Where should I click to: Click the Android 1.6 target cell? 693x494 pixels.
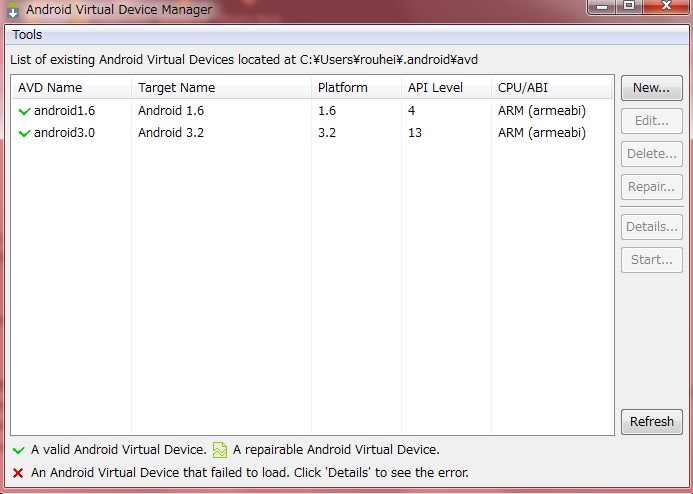(171, 110)
